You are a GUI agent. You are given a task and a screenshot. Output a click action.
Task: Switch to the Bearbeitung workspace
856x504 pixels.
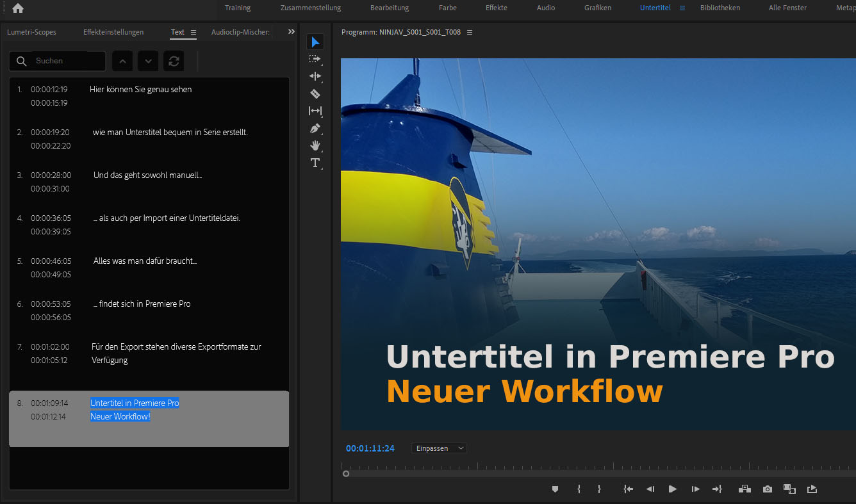pos(390,8)
